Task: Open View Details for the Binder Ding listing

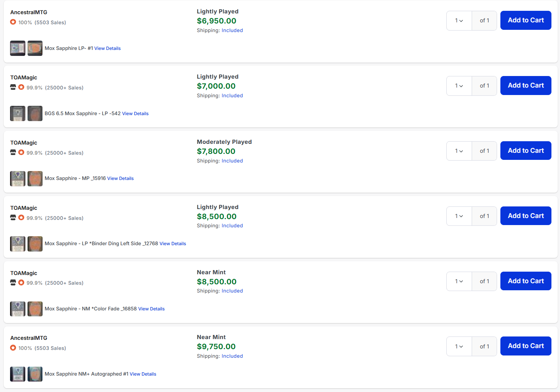Action: click(173, 244)
